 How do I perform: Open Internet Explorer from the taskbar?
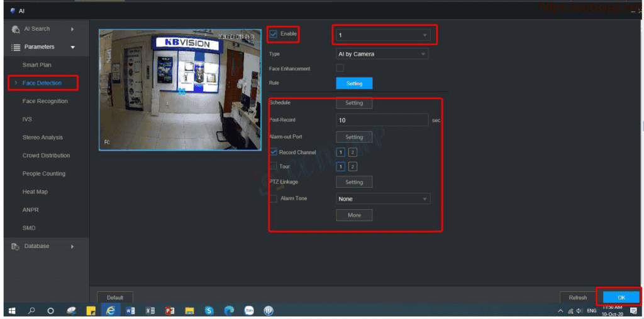(x=111, y=310)
